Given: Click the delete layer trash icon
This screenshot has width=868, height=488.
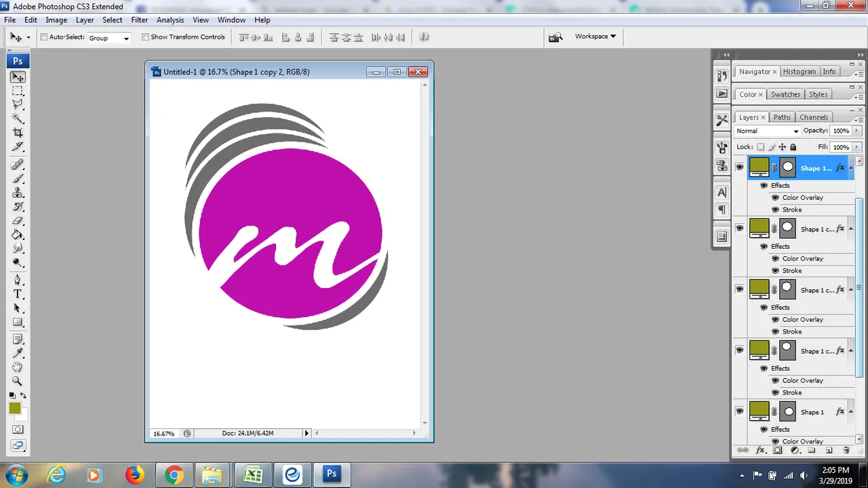Looking at the screenshot, I should 846,450.
